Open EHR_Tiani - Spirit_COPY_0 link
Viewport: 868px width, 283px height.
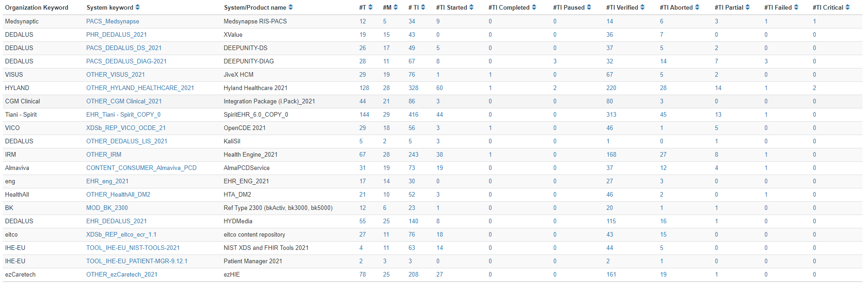coord(123,114)
